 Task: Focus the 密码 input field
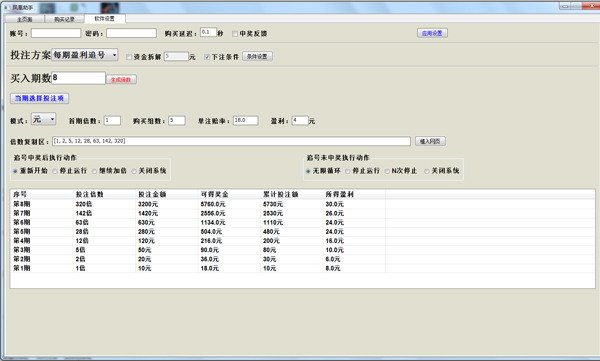[x=131, y=33]
